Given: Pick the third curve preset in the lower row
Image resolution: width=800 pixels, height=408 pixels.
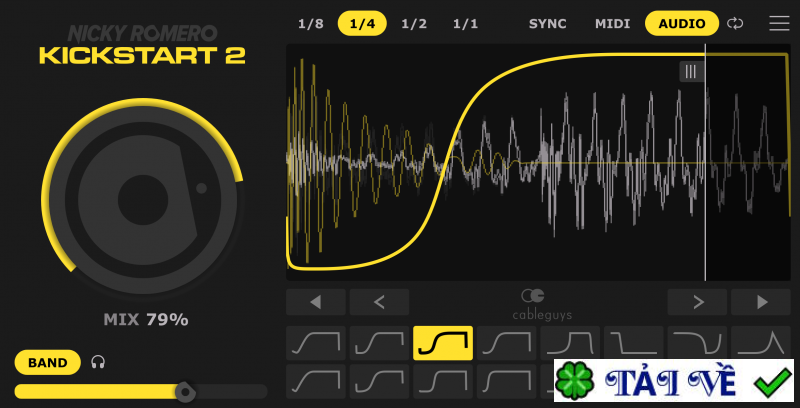Looking at the screenshot, I should (x=443, y=381).
